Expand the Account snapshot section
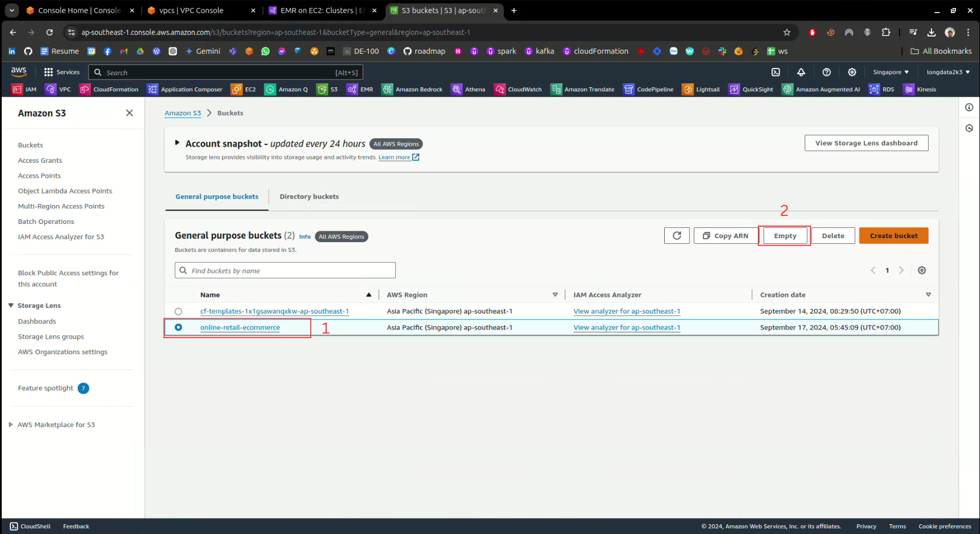The width and height of the screenshot is (980, 534). (x=177, y=143)
